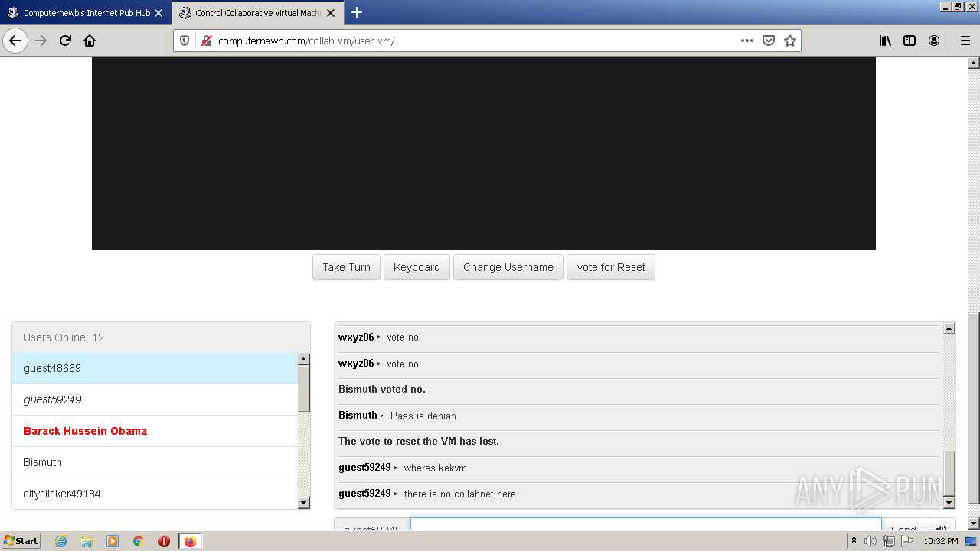Click the insecure connection padlock icon
980x551 pixels.
206,41
